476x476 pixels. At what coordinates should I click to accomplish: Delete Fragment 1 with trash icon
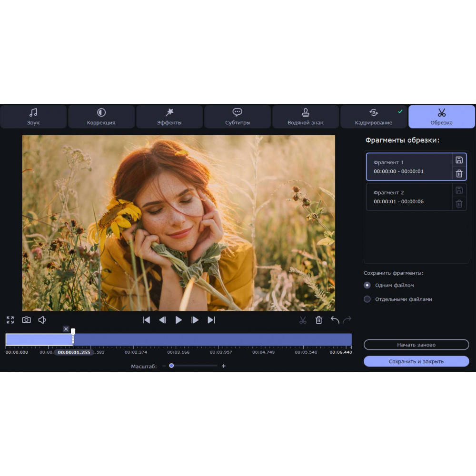[x=459, y=174]
